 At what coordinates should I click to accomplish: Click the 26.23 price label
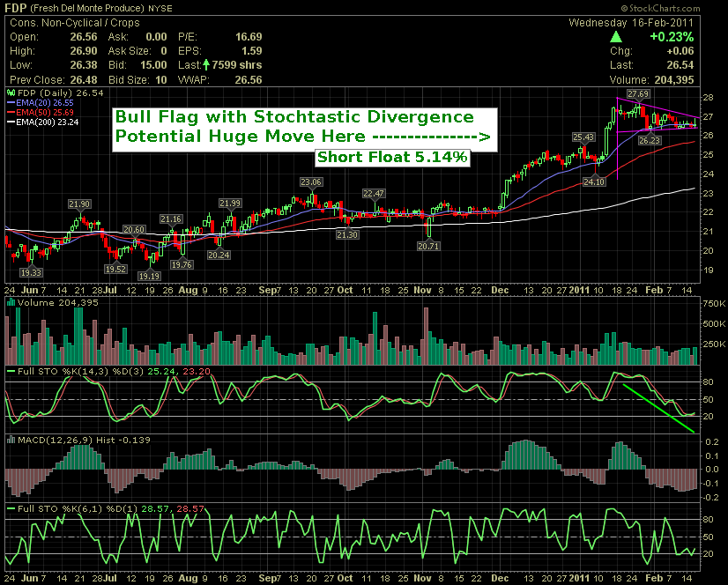[649, 140]
